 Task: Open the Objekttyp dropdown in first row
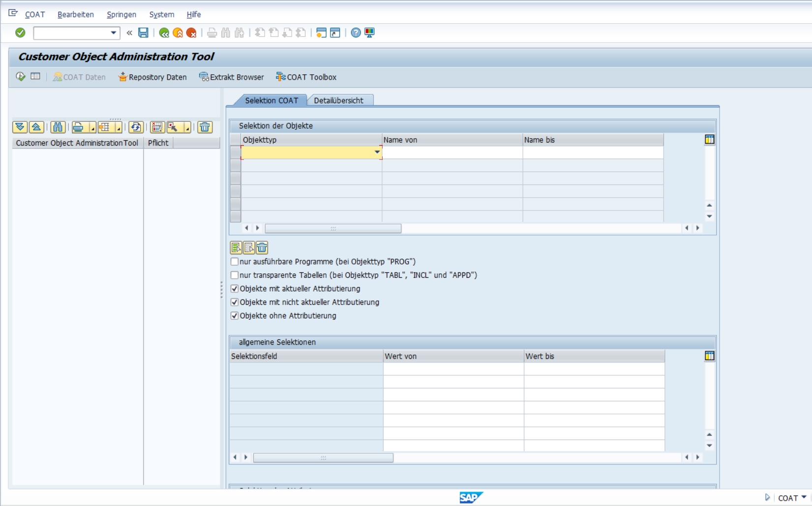click(x=377, y=152)
